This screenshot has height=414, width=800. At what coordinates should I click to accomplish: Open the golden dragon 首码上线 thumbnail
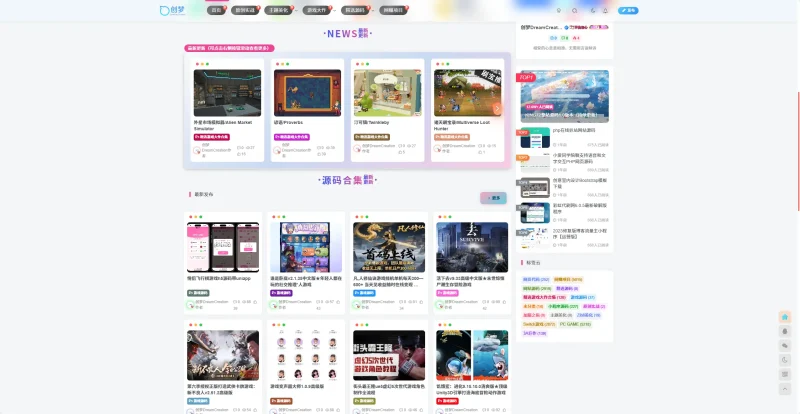tap(389, 247)
